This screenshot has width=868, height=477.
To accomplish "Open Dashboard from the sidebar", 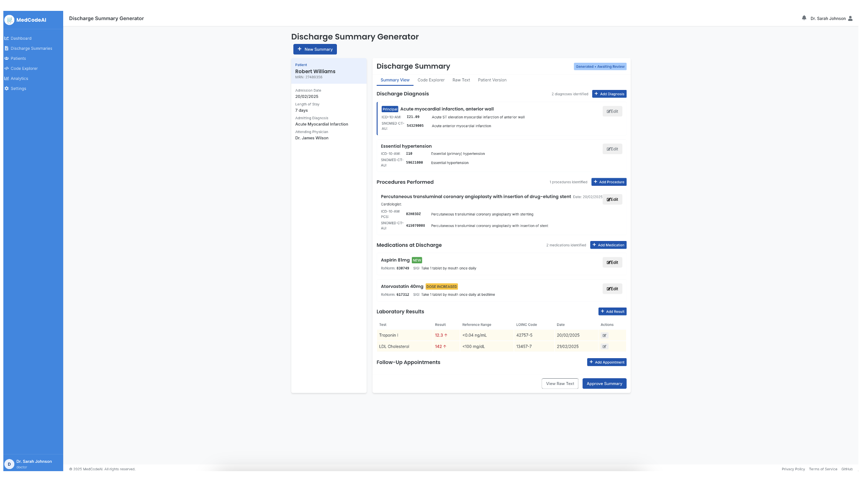I will (21, 38).
